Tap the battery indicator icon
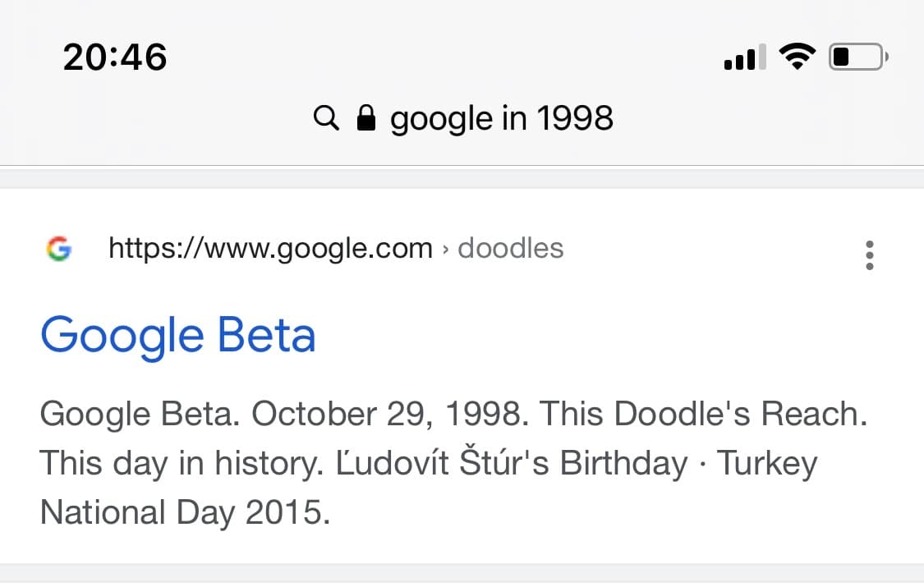Image resolution: width=924 pixels, height=587 pixels. click(857, 57)
